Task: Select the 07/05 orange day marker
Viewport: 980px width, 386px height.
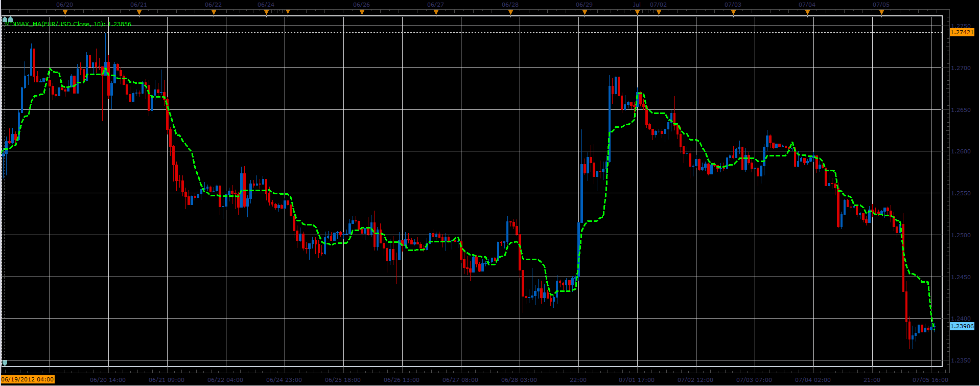Action: tap(881, 13)
